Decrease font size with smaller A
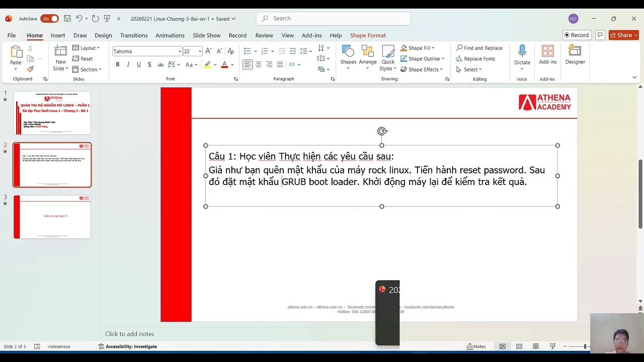 pyautogui.click(x=219, y=51)
